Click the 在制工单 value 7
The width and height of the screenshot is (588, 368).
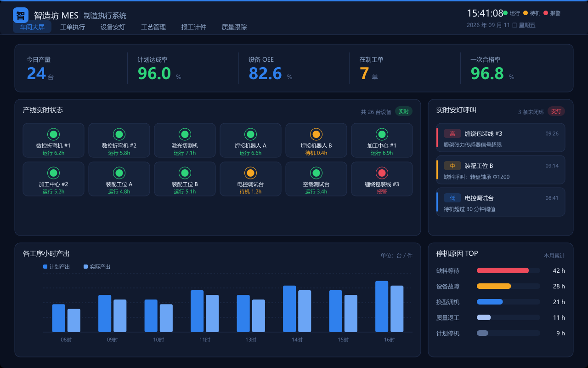(364, 74)
